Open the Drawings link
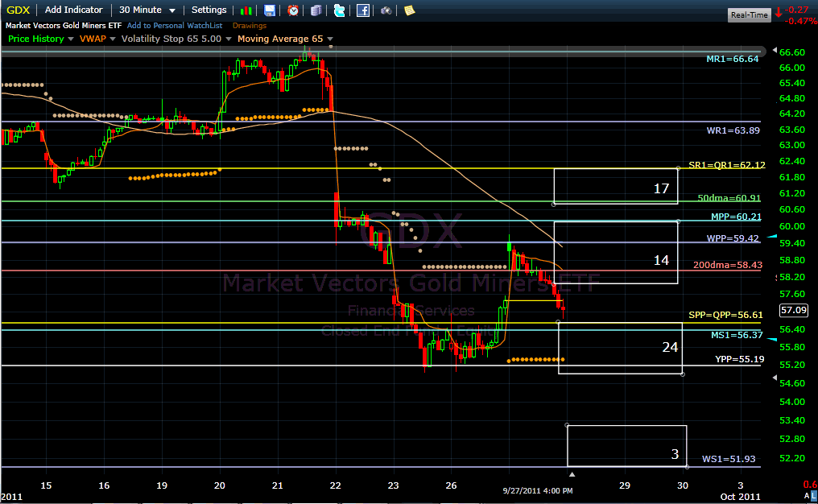 pyautogui.click(x=250, y=26)
